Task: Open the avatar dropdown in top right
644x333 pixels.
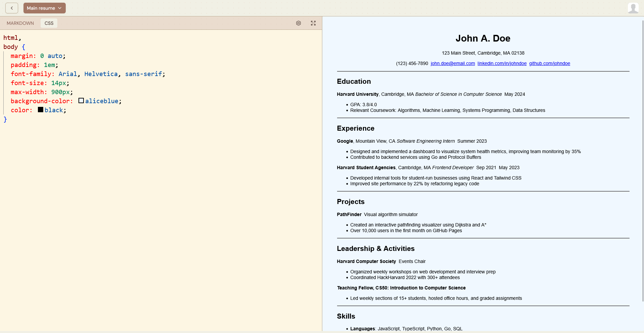Action: click(x=633, y=8)
